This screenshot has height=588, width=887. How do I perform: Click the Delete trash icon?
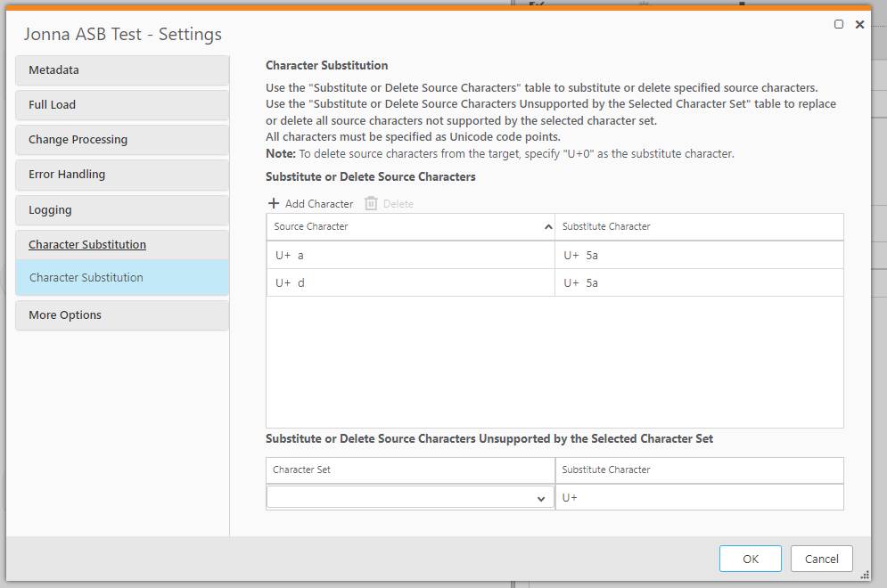(370, 203)
